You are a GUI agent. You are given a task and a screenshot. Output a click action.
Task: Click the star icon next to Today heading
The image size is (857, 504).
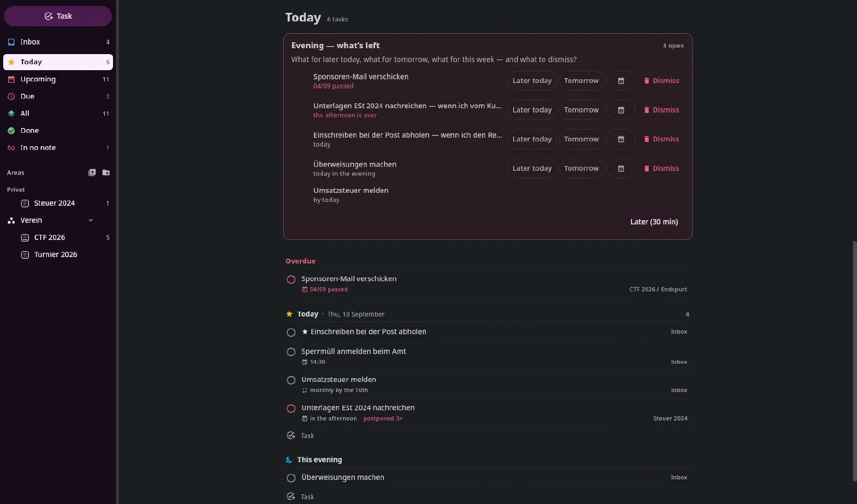tap(289, 314)
